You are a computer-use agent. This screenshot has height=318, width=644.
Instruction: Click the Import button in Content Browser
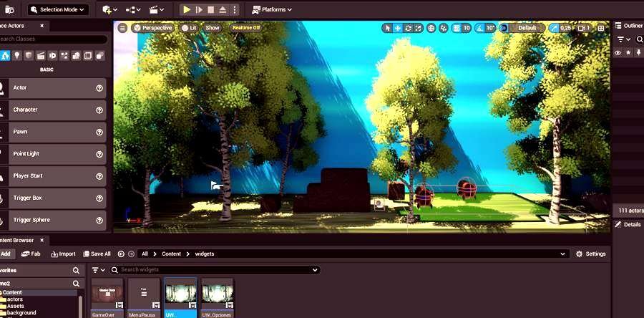(x=63, y=254)
